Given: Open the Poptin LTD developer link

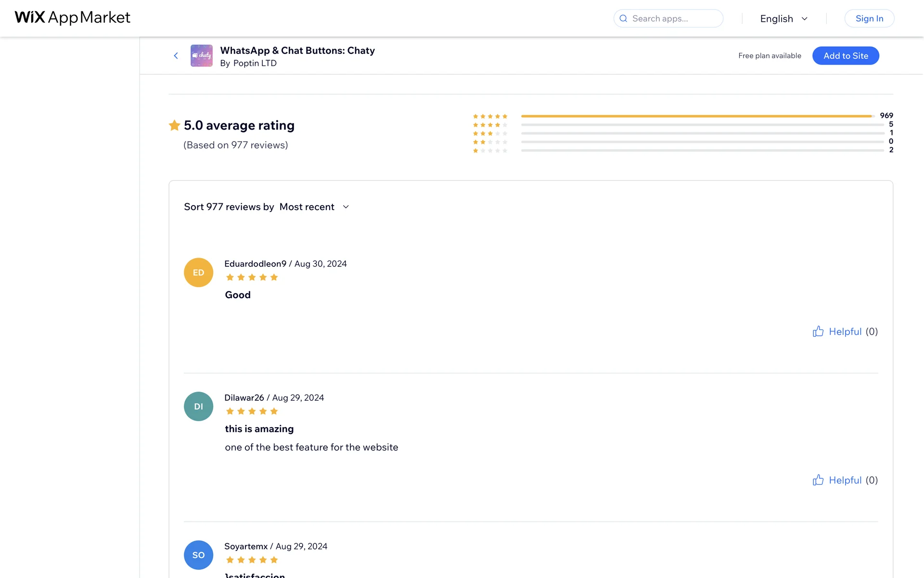Looking at the screenshot, I should coord(255,64).
